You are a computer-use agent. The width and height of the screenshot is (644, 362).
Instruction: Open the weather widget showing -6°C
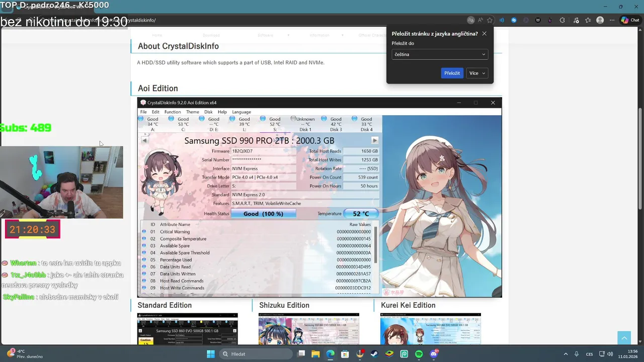click(24, 354)
